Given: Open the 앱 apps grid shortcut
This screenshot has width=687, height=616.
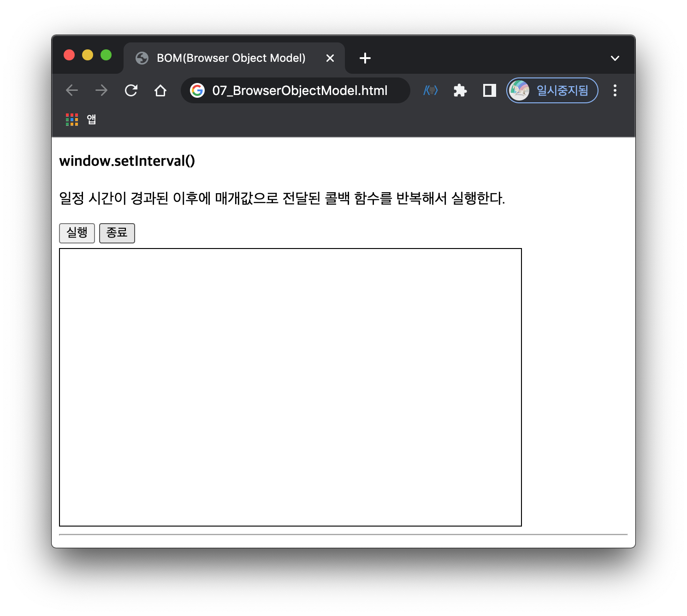Looking at the screenshot, I should point(81,119).
